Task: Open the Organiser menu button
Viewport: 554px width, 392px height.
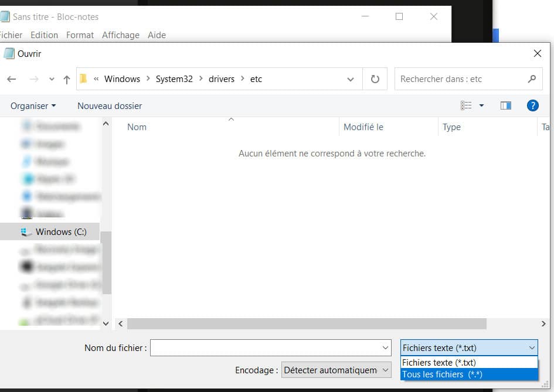Action: click(x=33, y=106)
